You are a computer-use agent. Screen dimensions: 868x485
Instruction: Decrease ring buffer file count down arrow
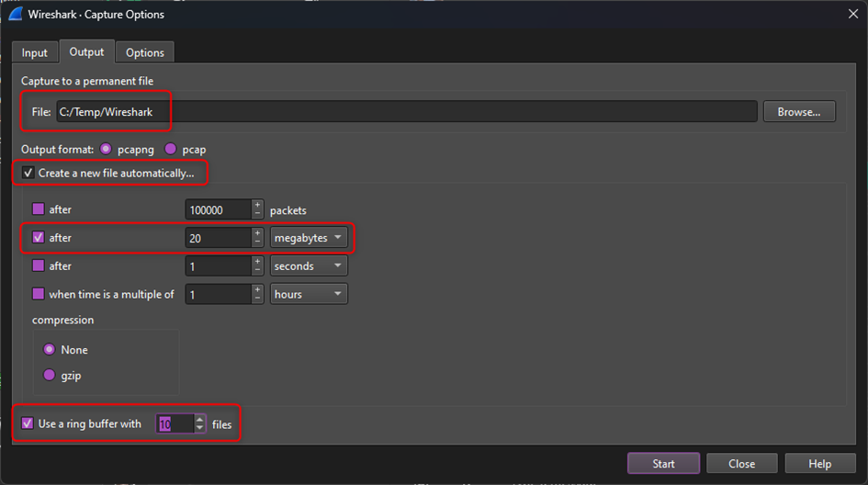pos(200,429)
